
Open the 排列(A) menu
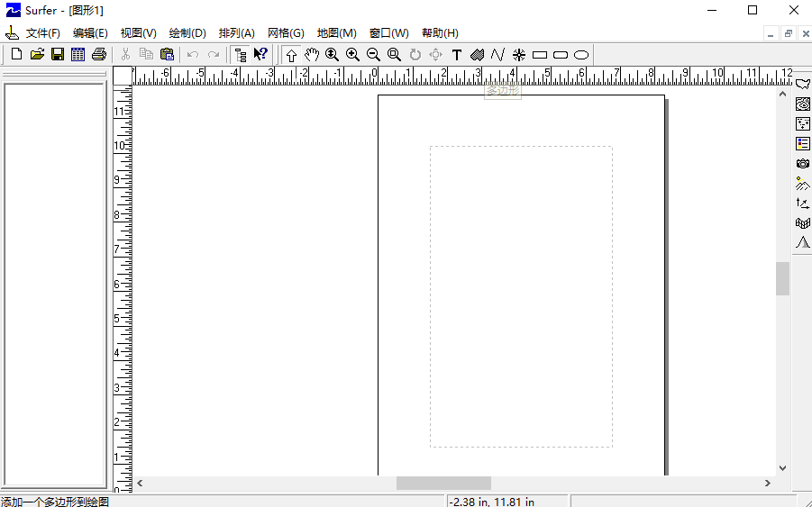coord(237,33)
